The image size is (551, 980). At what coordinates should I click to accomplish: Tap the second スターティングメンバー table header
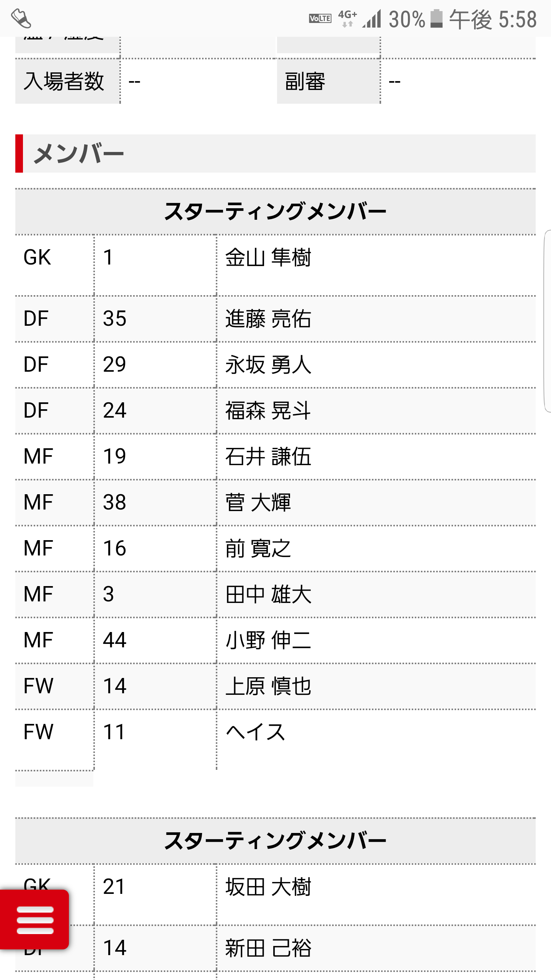(275, 841)
